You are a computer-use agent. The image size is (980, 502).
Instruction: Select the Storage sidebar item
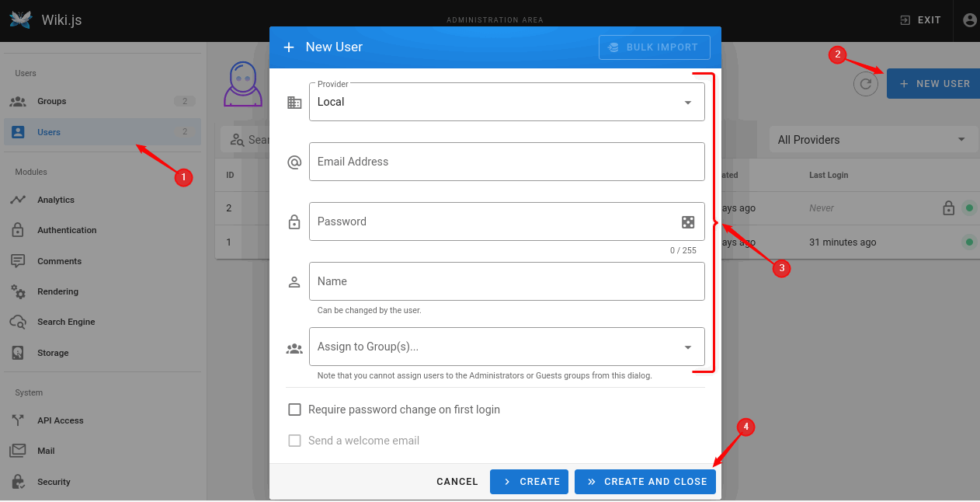point(53,353)
